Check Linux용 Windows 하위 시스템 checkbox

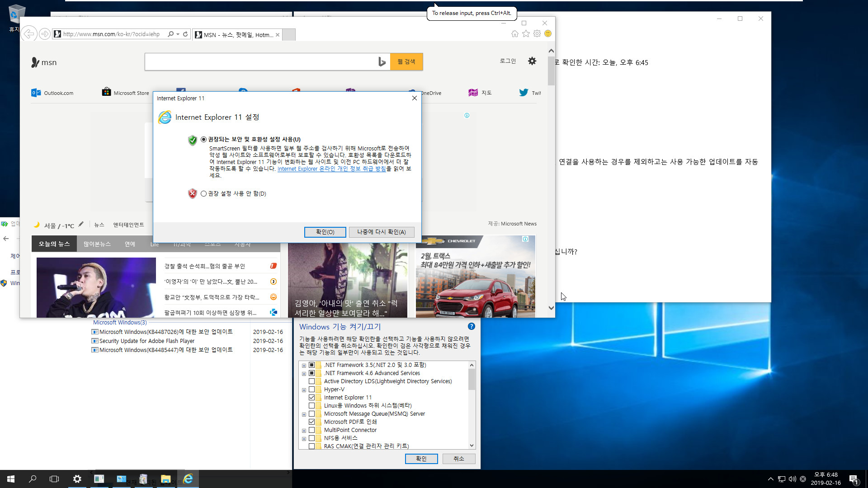311,406
